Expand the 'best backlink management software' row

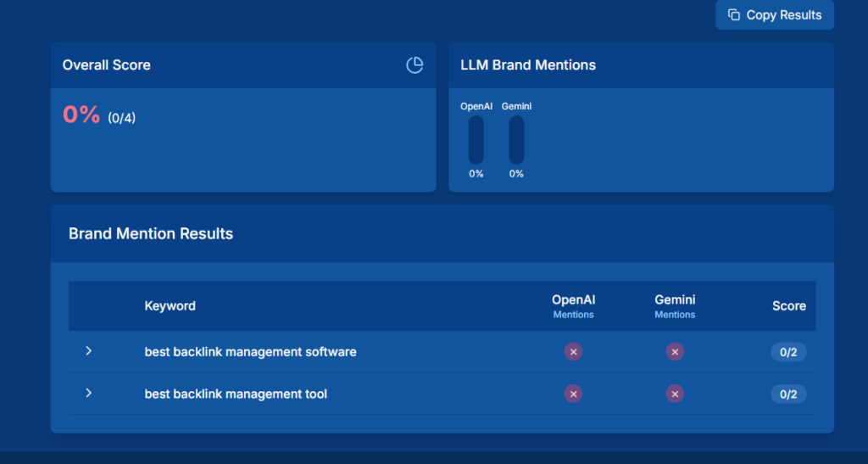(x=88, y=351)
